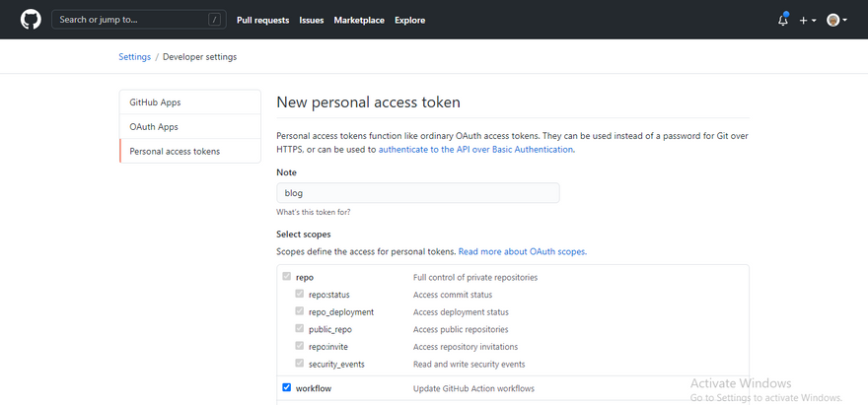Open Marketplace from the header
Viewport: 868px width, 405px height.
coord(359,20)
